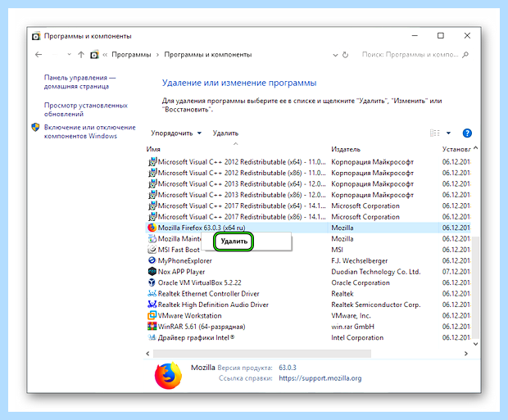Click the Mozilla Maintenance Service icon
This screenshot has width=508, height=420.
[152, 239]
